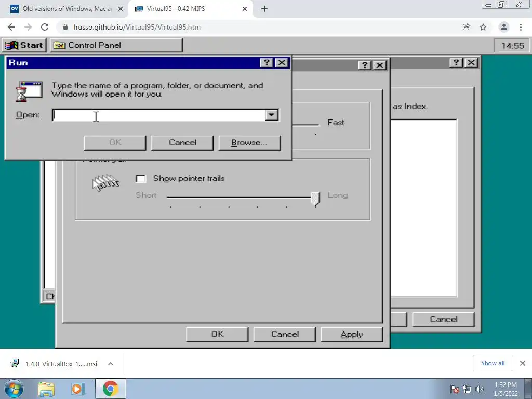The height and width of the screenshot is (399, 532).
Task: Click Cancel in the rightmost background dialog
Action: pyautogui.click(x=443, y=320)
